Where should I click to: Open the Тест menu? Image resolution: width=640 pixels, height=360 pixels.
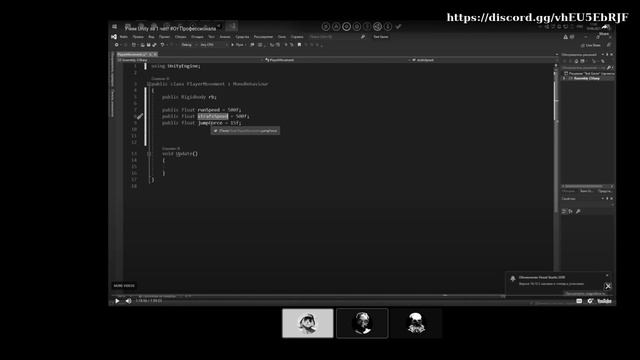tap(211, 37)
